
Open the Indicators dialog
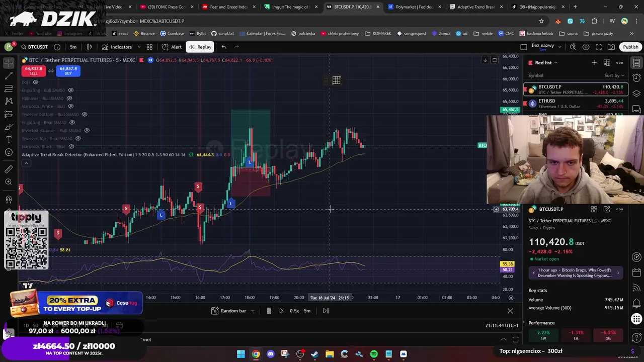point(117,47)
